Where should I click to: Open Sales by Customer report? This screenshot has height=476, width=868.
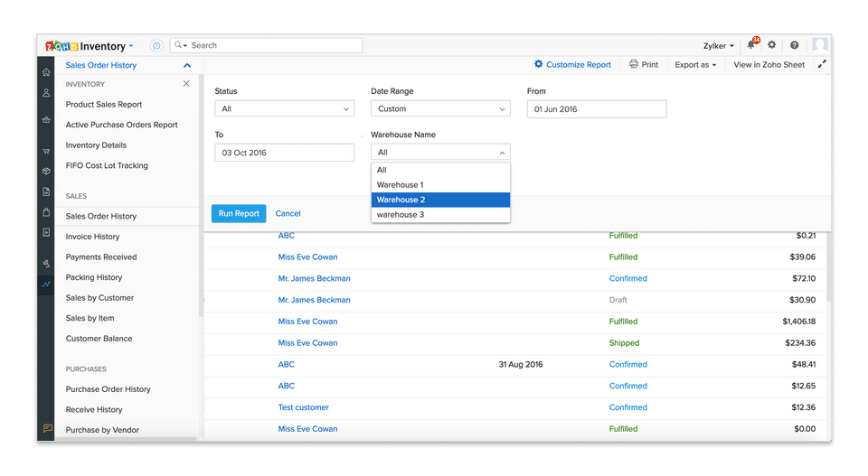click(x=99, y=298)
